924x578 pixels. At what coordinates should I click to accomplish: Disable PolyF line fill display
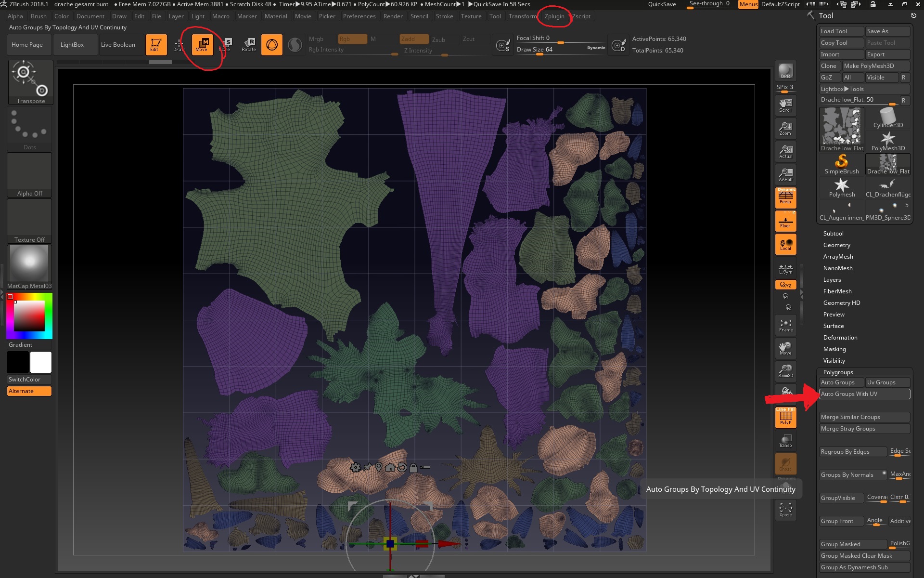785,417
